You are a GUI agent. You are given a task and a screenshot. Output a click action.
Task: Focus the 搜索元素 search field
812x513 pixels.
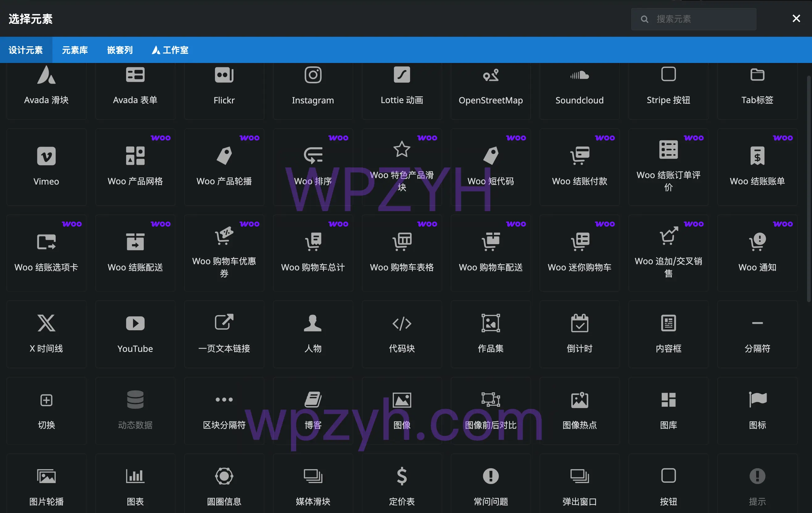pos(694,19)
